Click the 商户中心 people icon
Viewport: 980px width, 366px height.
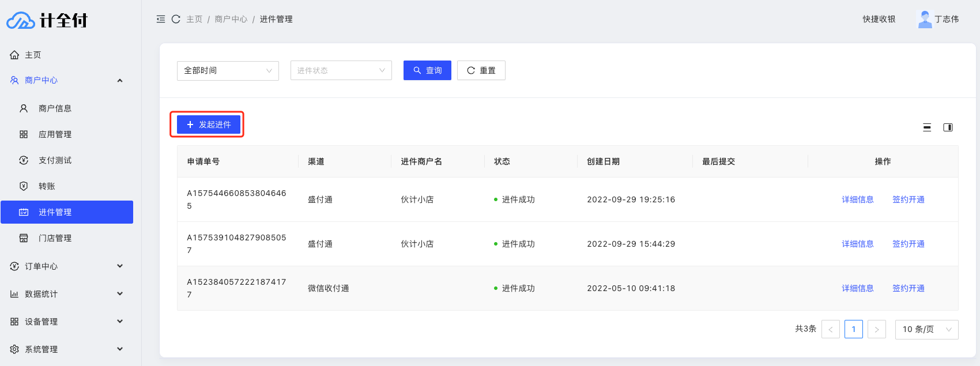click(14, 80)
